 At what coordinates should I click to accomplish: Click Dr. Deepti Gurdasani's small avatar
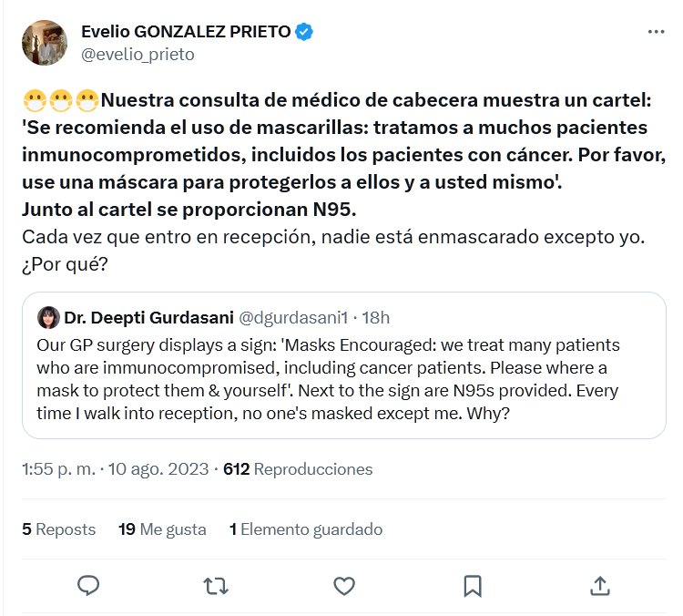[x=48, y=318]
